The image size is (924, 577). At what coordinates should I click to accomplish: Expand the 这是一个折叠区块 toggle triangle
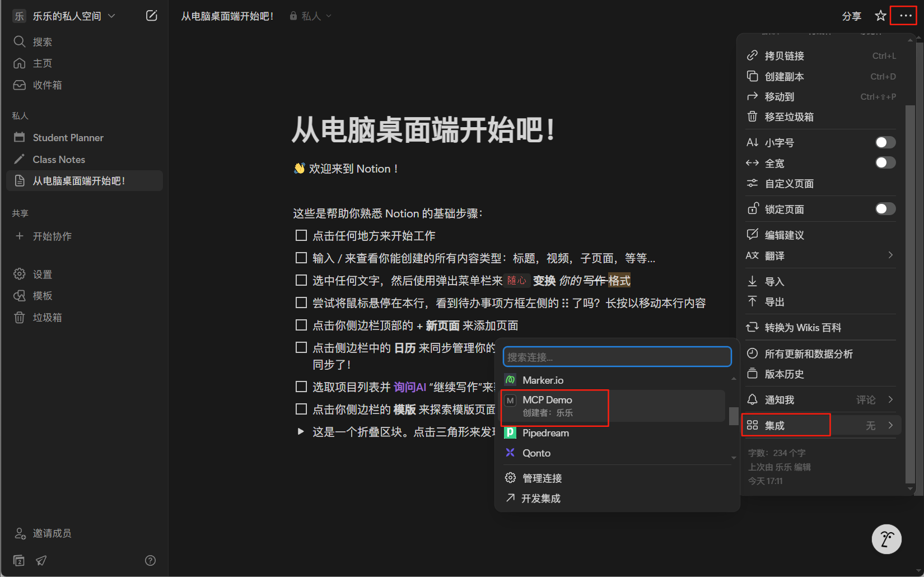point(301,431)
